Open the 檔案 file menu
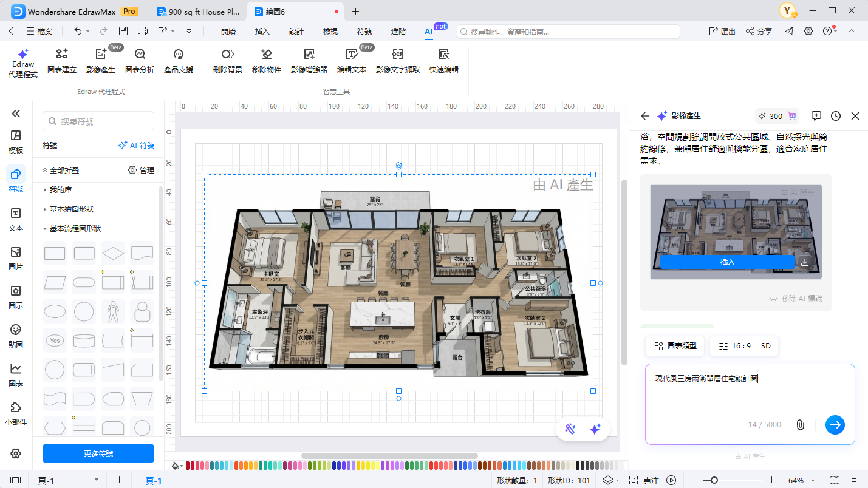The height and width of the screenshot is (488, 868). (x=39, y=31)
